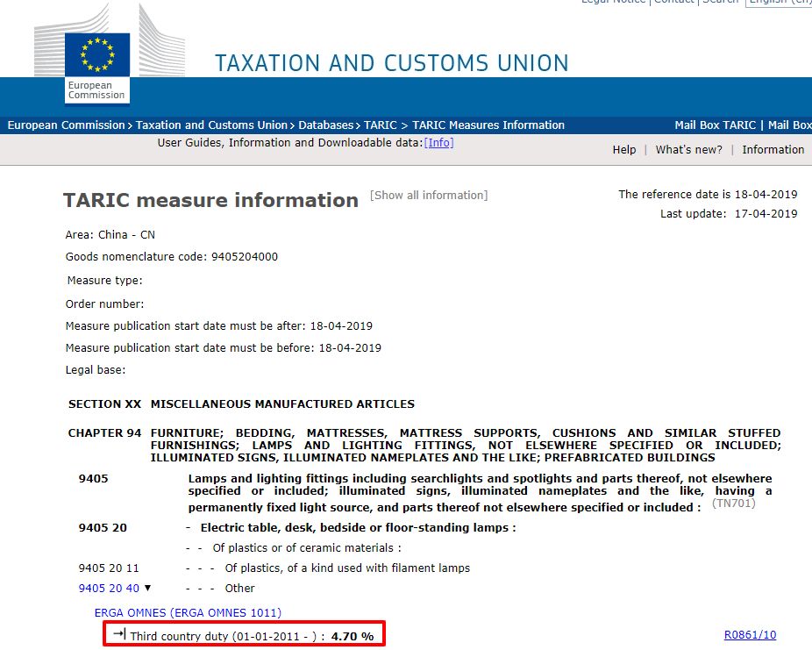
Task: Select the Legal base label
Action: (x=96, y=370)
